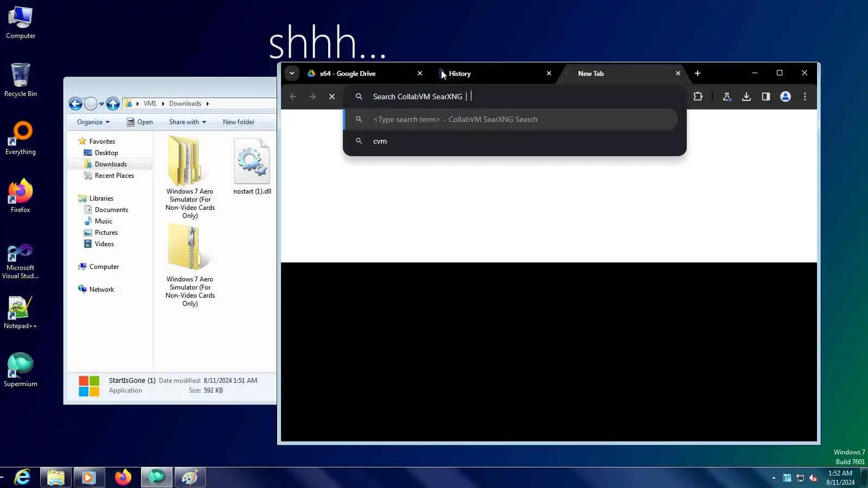Expand the VM1 breadcrumb arrow
Screen dimensions: 868x488
[x=163, y=104]
